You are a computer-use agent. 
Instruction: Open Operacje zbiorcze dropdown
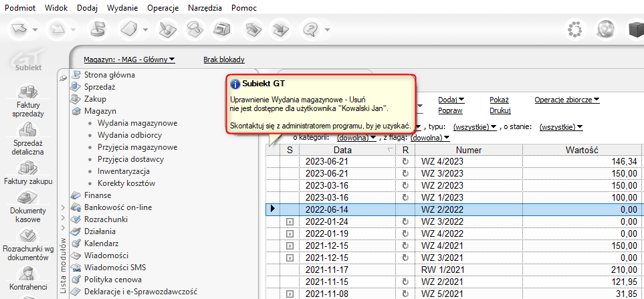[x=567, y=100]
